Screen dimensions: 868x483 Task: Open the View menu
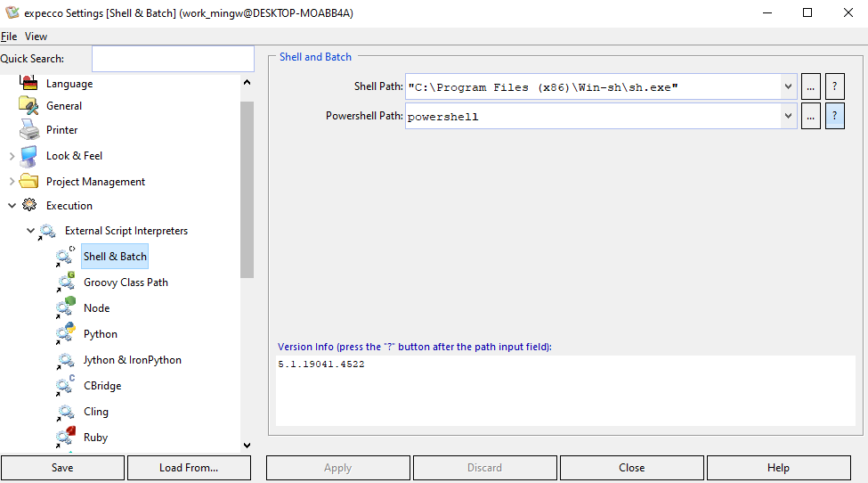coord(37,37)
